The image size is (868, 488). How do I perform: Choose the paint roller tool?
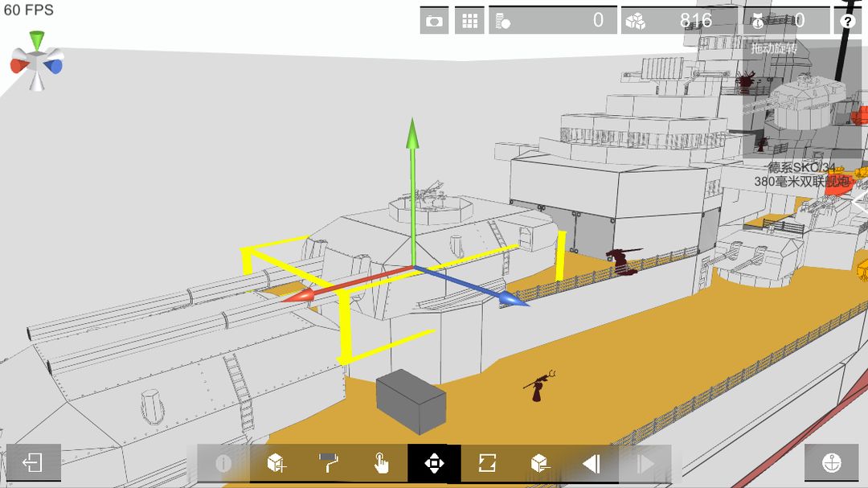(329, 463)
